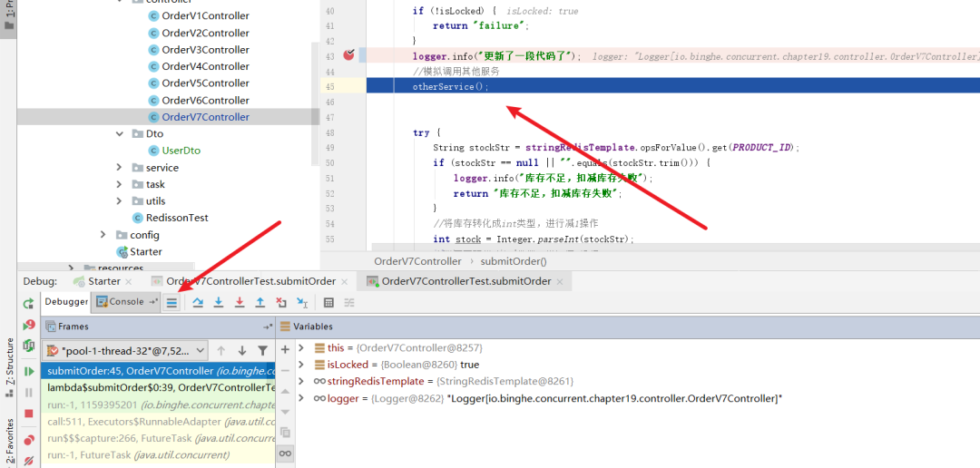980x468 pixels.
Task: Open the 7: Structure side tab
Action: coord(9,368)
